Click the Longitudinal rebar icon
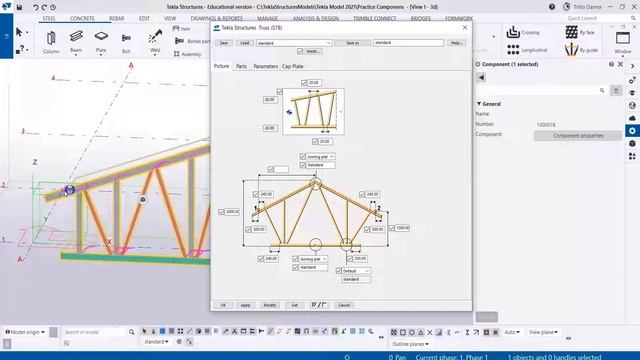The width and height of the screenshot is (640, 360). tap(513, 50)
